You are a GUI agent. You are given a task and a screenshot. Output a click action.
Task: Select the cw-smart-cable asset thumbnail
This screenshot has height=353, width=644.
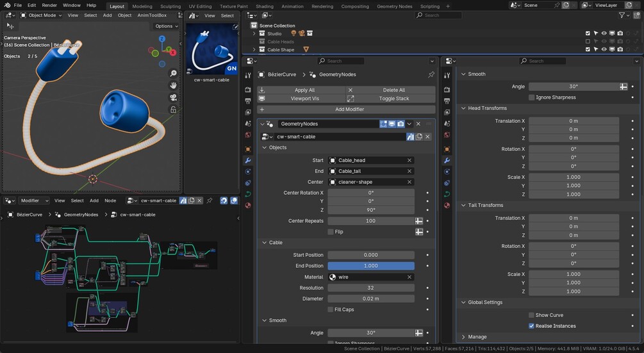pyautogui.click(x=212, y=49)
